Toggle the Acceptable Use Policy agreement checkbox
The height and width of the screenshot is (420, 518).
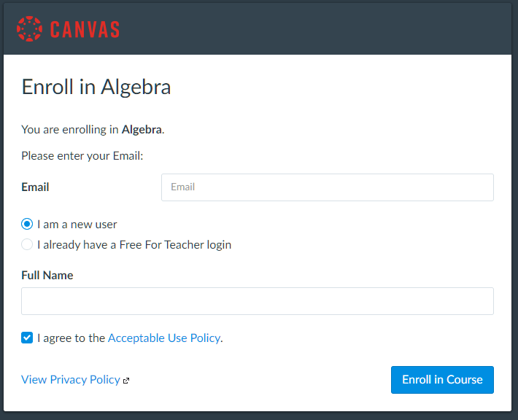point(27,338)
